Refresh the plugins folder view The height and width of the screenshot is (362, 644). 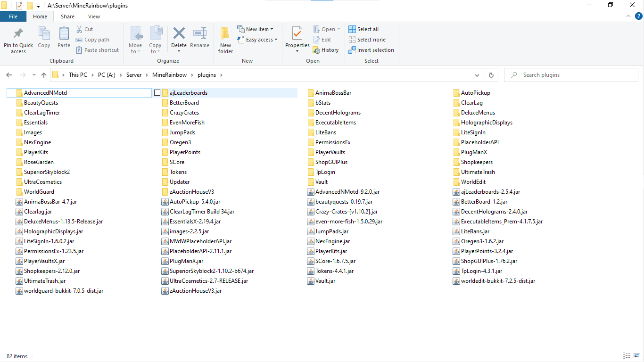tap(491, 75)
